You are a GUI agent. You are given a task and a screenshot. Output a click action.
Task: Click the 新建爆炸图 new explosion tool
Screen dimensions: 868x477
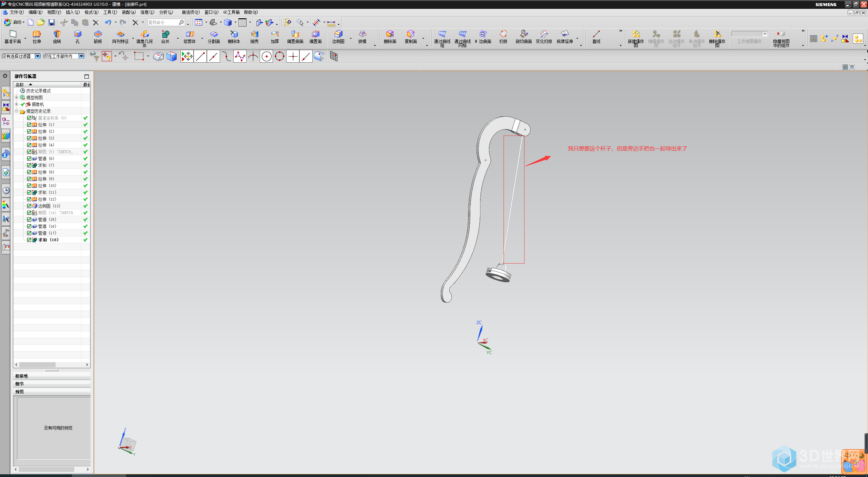636,38
